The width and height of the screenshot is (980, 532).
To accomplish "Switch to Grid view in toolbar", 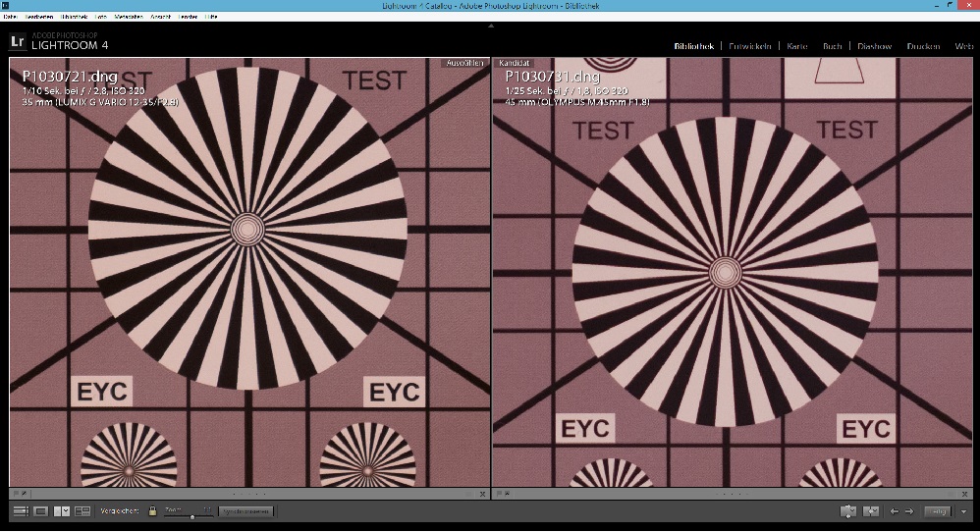I will (x=21, y=511).
